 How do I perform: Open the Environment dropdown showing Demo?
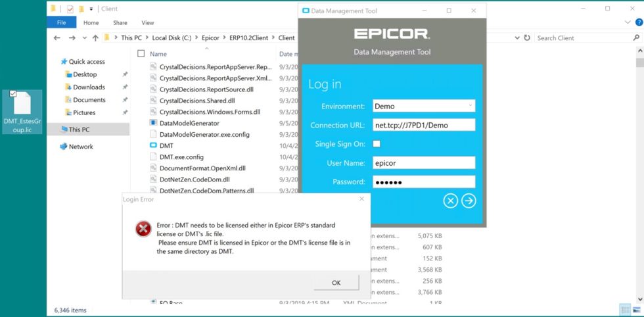[x=424, y=106]
